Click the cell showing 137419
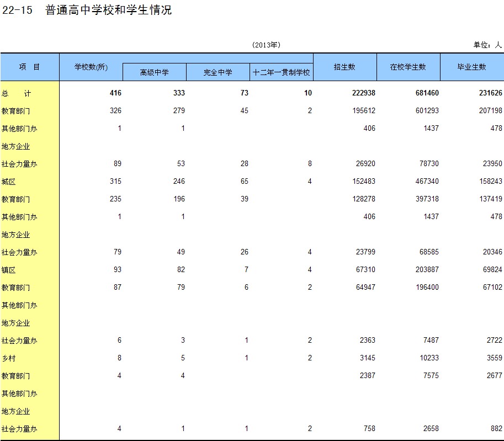 [491, 199]
